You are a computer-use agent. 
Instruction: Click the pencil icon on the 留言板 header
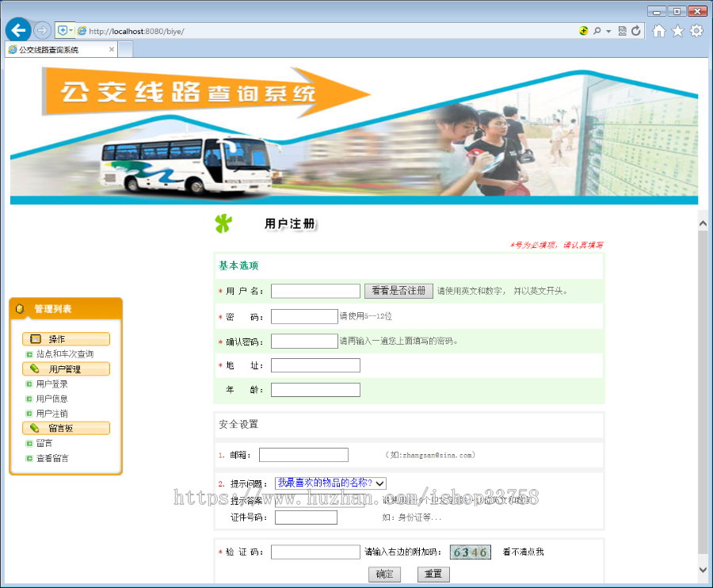pos(34,428)
